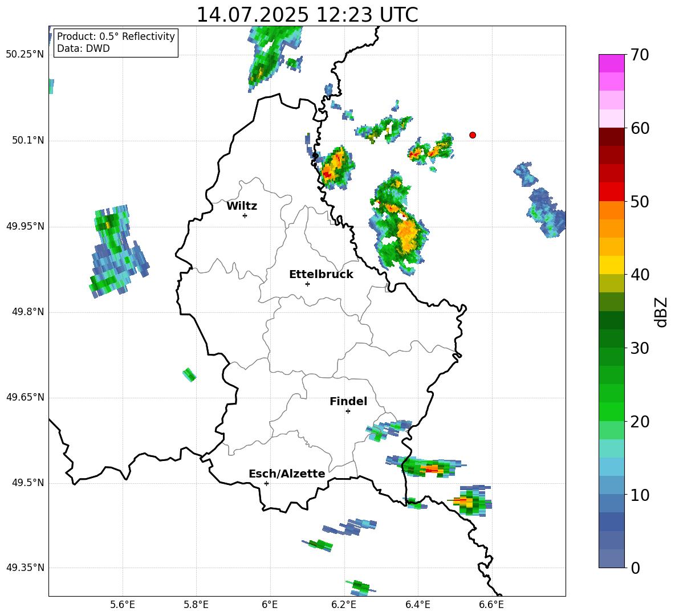Click the bright red 50 dBZ colorbar swatch
Screen dimensions: 675x616
611,192
